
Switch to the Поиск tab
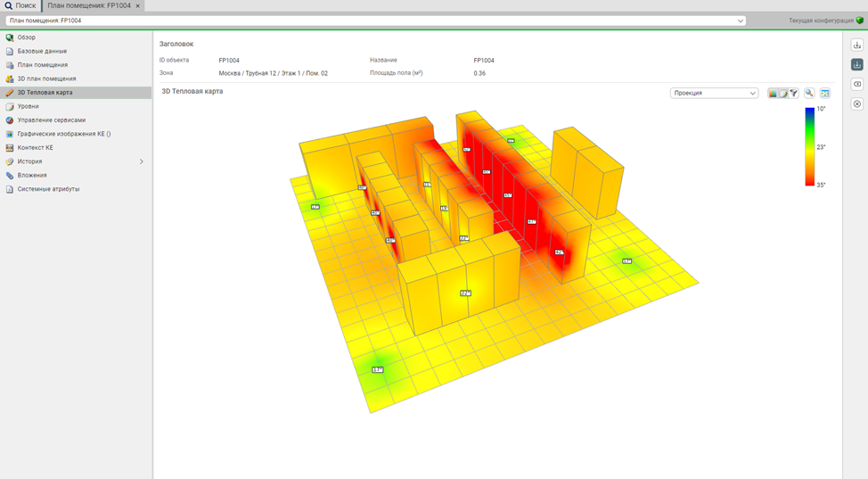(x=20, y=5)
